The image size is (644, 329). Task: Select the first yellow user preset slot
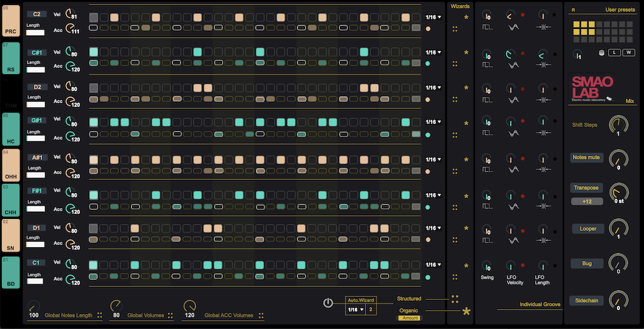click(x=577, y=25)
